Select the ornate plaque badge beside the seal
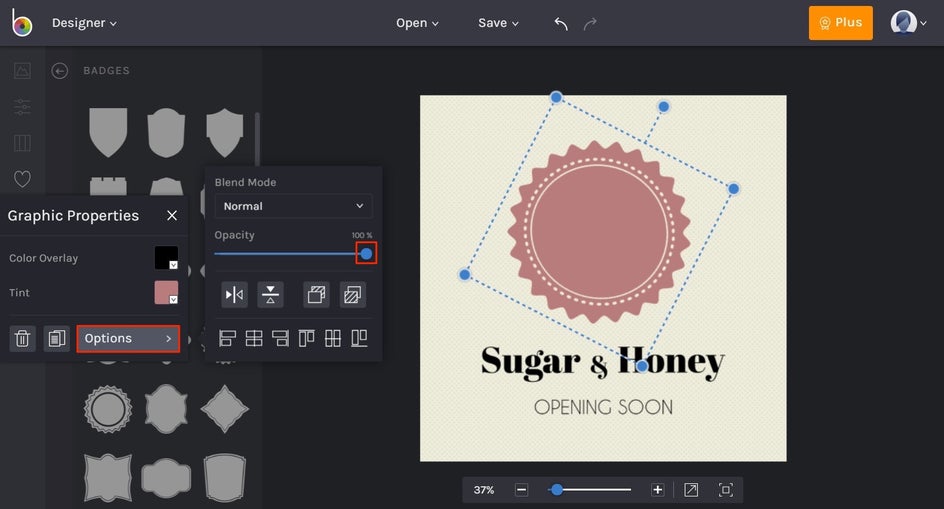The image size is (944, 509). pyautogui.click(x=166, y=409)
